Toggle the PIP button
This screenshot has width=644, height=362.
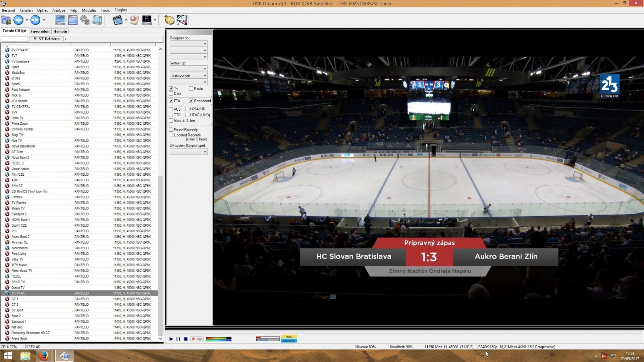(x=197, y=339)
